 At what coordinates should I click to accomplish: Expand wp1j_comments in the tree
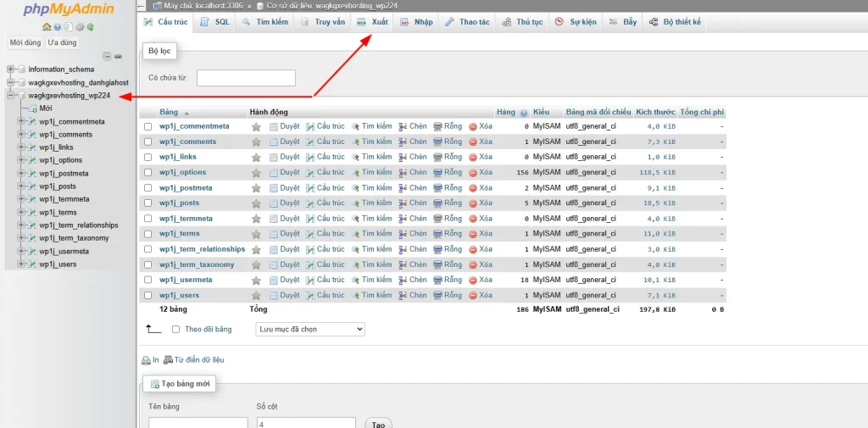pos(21,135)
